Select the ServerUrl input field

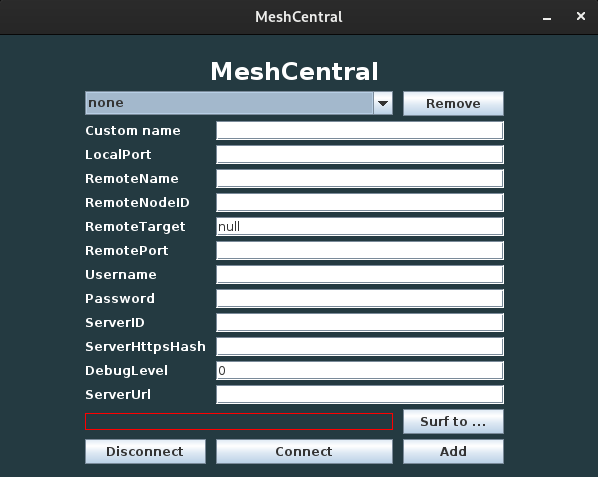pos(360,395)
